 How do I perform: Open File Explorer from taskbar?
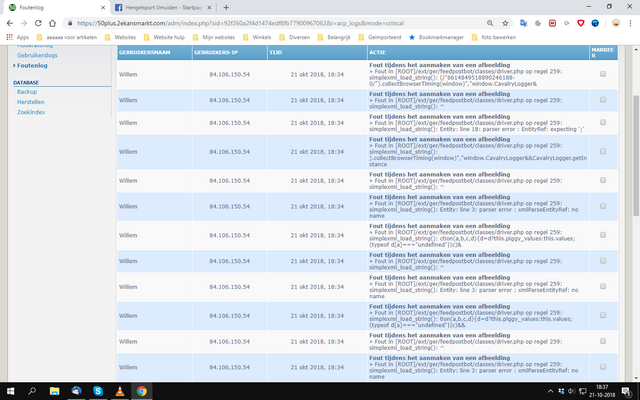click(x=54, y=391)
